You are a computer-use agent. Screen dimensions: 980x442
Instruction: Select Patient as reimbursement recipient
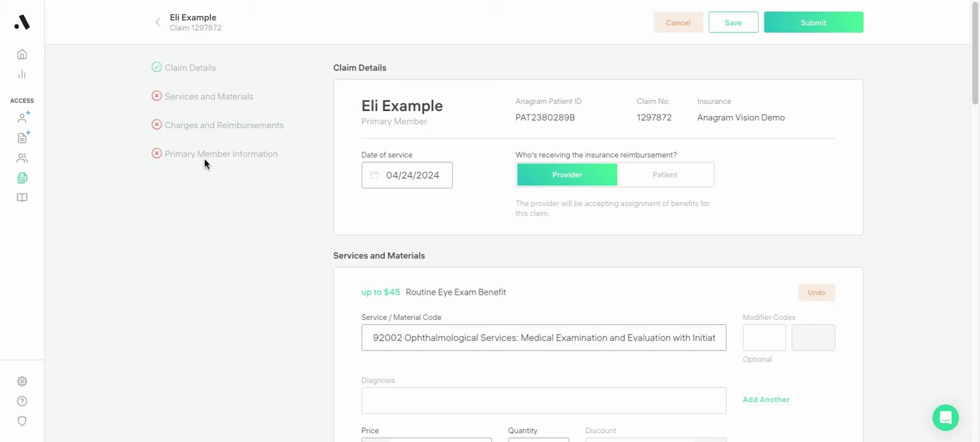pyautogui.click(x=665, y=175)
